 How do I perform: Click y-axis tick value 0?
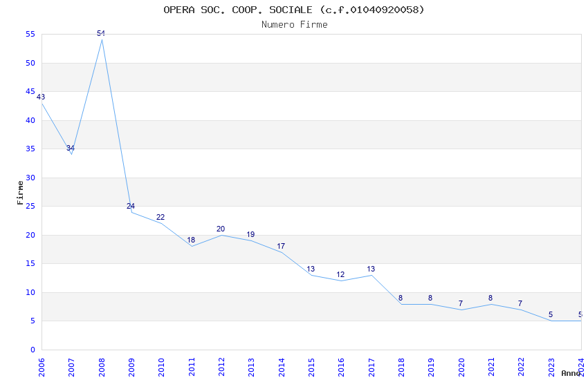tap(33, 350)
